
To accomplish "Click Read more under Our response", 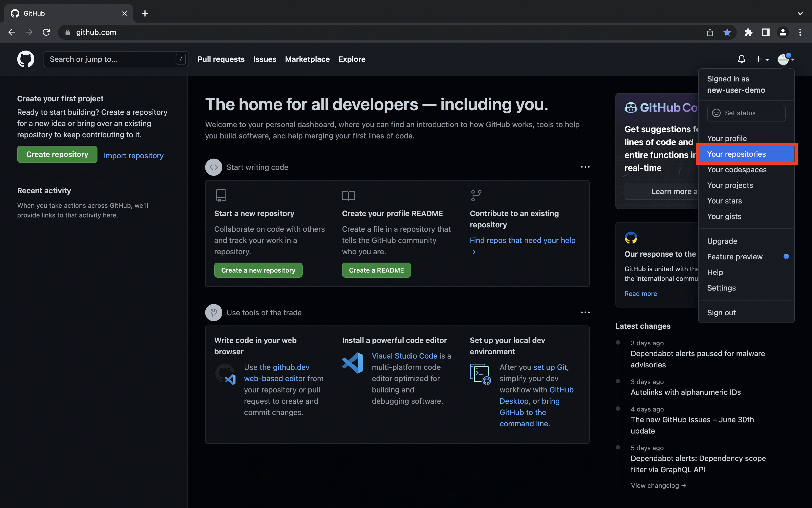I will (640, 294).
